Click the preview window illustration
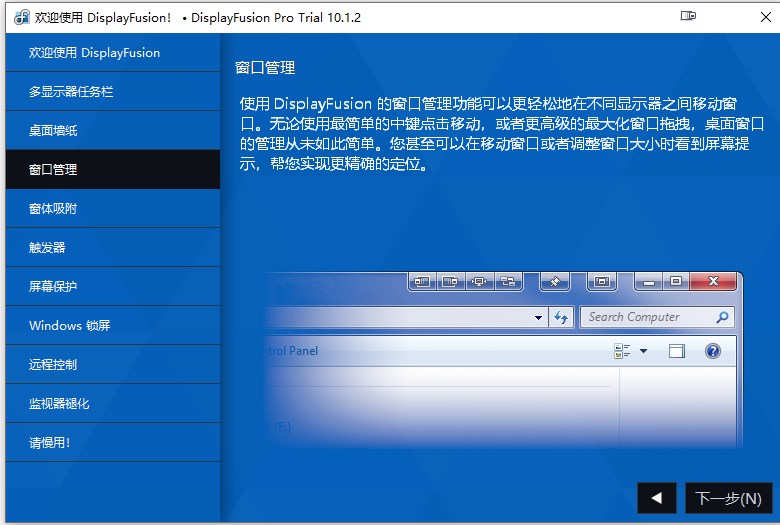 [502, 359]
